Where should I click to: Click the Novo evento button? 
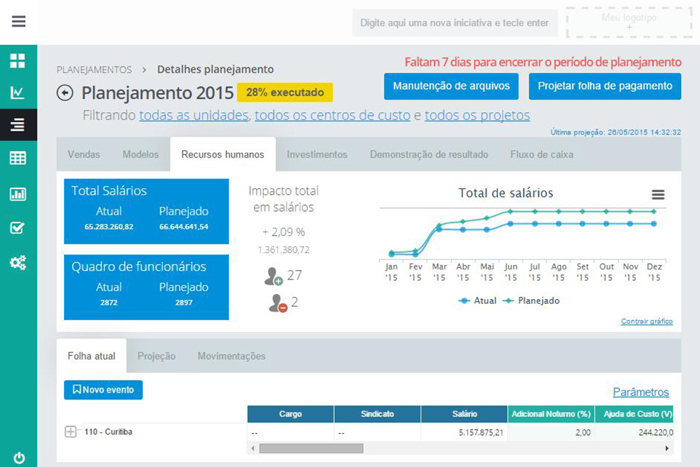103,390
